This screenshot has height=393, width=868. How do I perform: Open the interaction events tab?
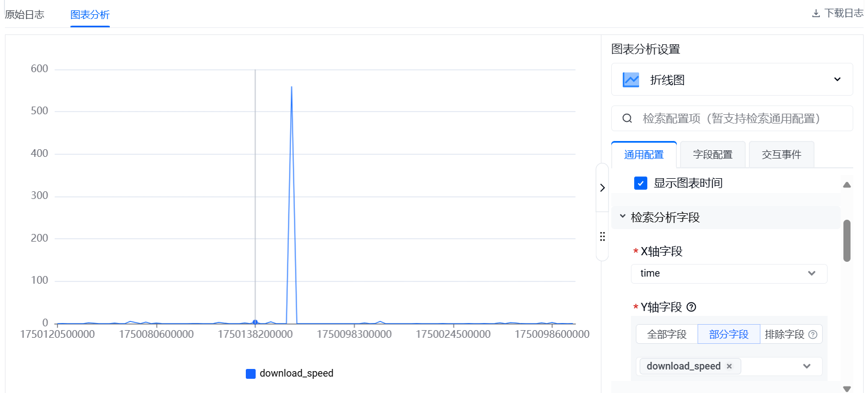(x=781, y=155)
